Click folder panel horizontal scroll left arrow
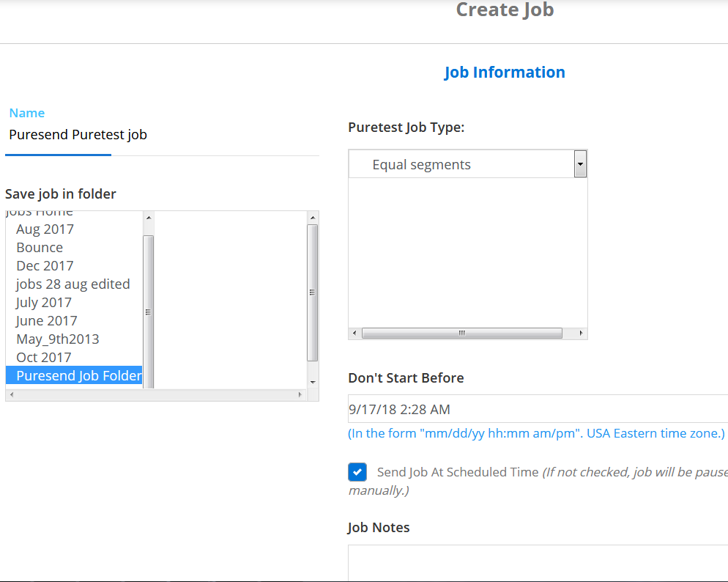This screenshot has width=728, height=582. click(x=12, y=395)
